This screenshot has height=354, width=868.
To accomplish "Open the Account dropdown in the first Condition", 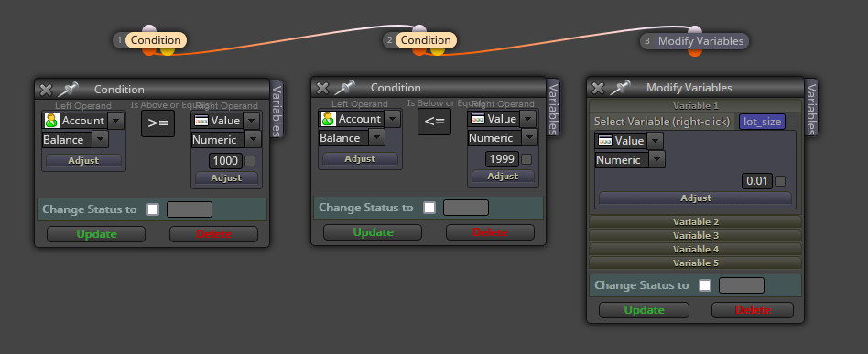I will click(x=116, y=121).
